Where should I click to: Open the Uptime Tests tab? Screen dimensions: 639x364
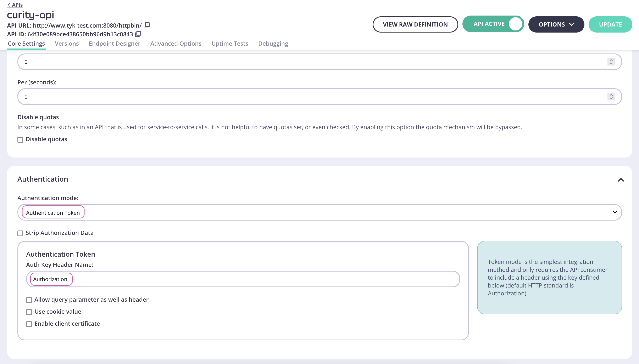click(229, 44)
